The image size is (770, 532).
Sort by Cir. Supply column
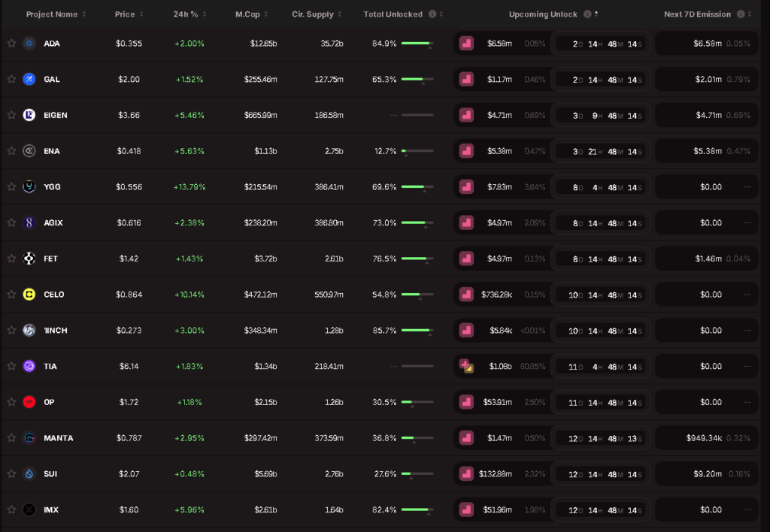(341, 14)
